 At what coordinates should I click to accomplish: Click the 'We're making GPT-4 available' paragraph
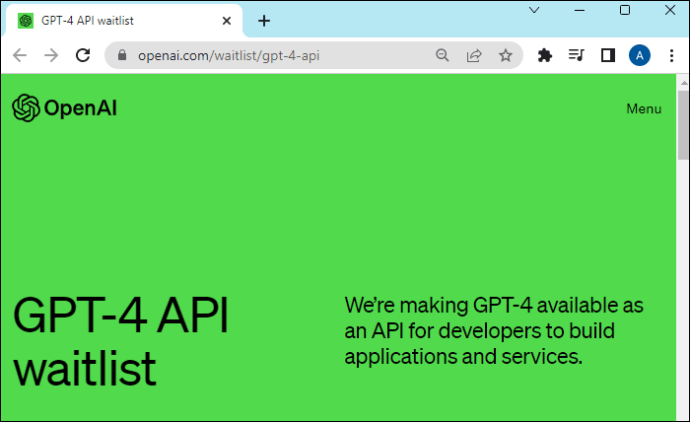coord(494,331)
